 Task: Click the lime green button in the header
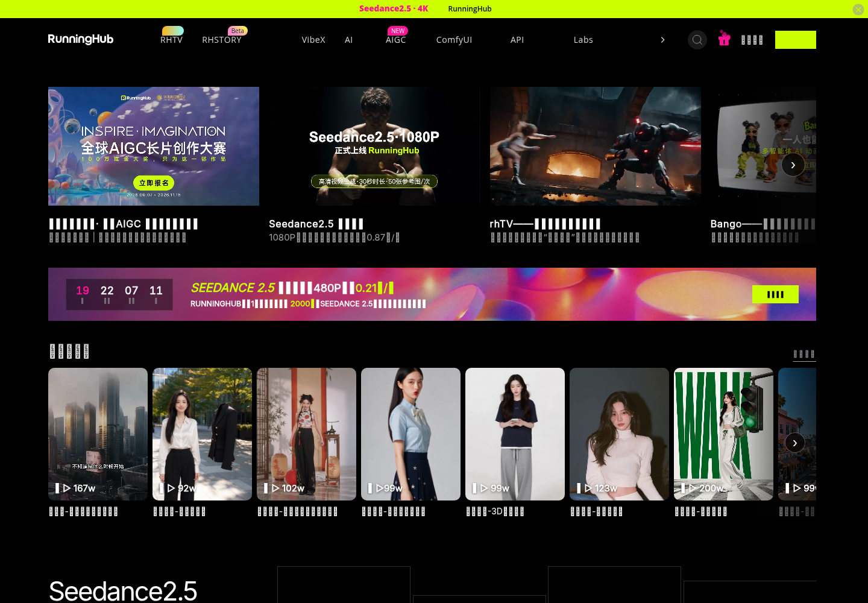pyautogui.click(x=796, y=40)
